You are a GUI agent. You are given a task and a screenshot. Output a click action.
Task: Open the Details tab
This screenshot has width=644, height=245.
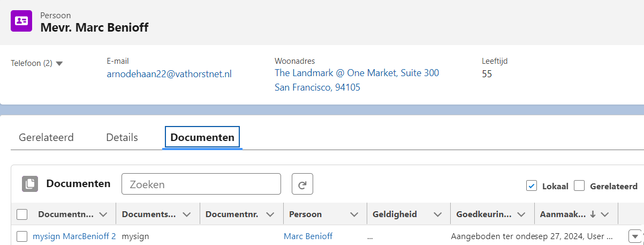[x=122, y=137]
